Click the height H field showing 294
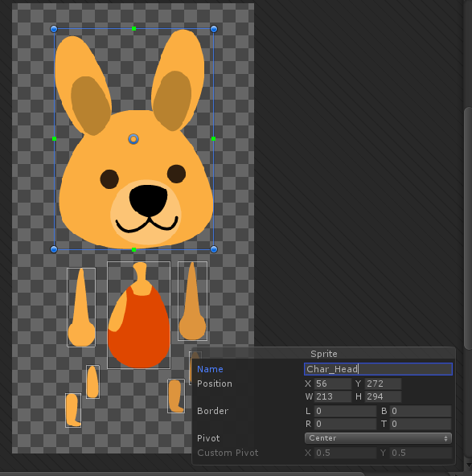 point(383,396)
